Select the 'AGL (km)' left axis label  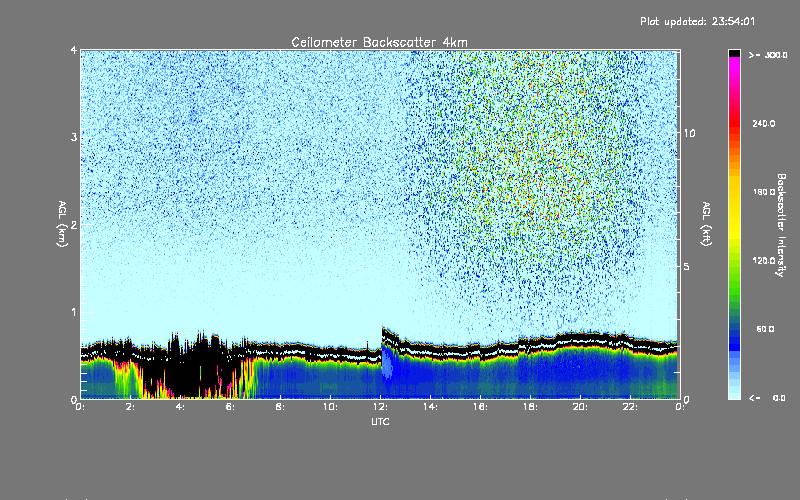[x=62, y=224]
